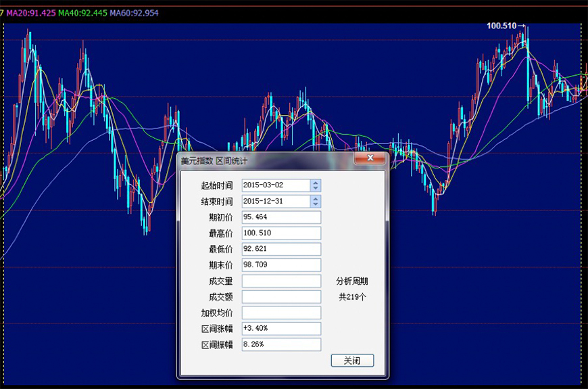Click the 100.510 high price marker on chart

(x=506, y=26)
